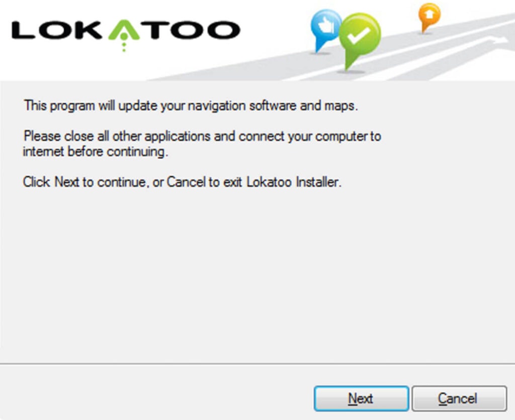Click the word 'Cancel' in the instructions
Viewport: 515px width, 420px height.
pyautogui.click(x=186, y=181)
